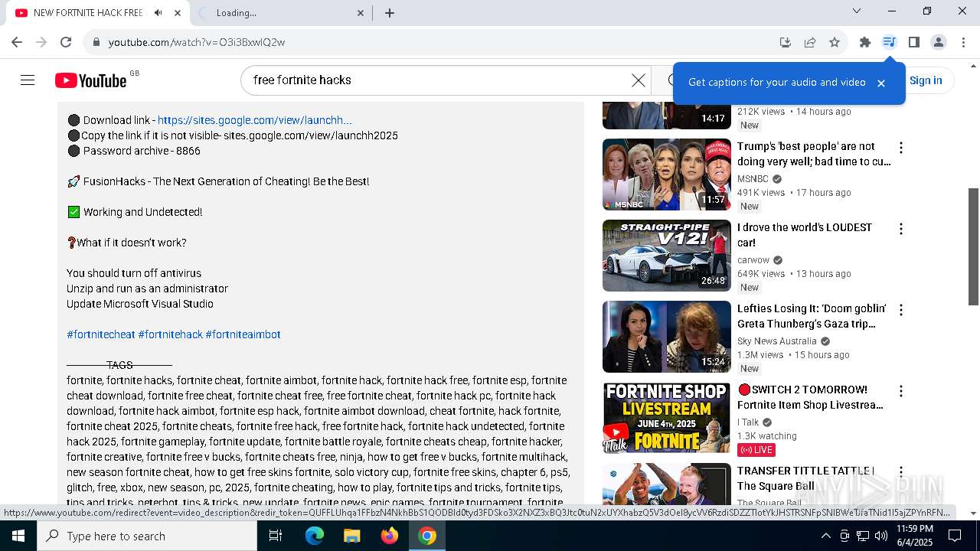
Task: Open the system volume control
Action: [x=881, y=536]
